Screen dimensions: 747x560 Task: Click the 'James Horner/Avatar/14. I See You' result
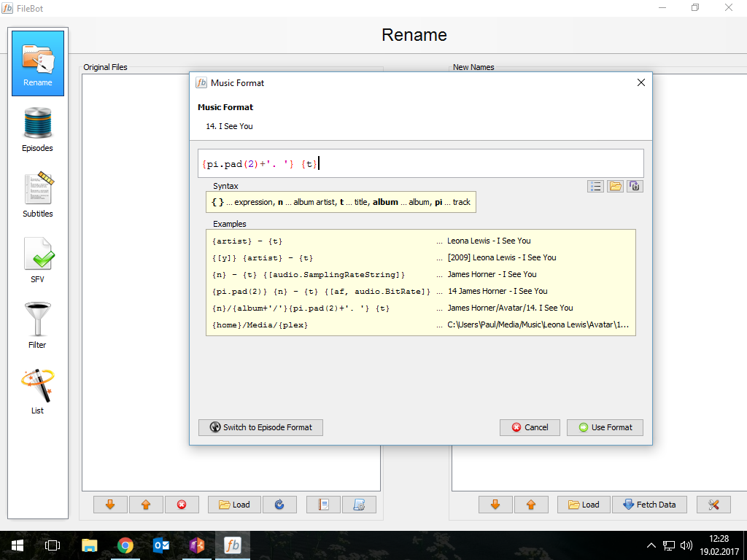pos(510,308)
